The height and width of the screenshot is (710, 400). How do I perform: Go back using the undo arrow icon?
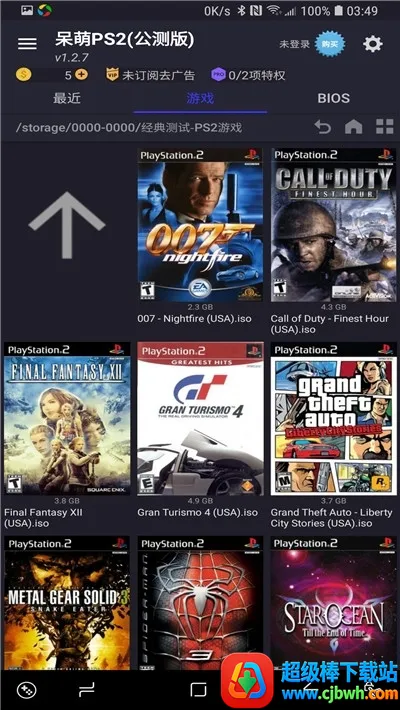point(323,127)
